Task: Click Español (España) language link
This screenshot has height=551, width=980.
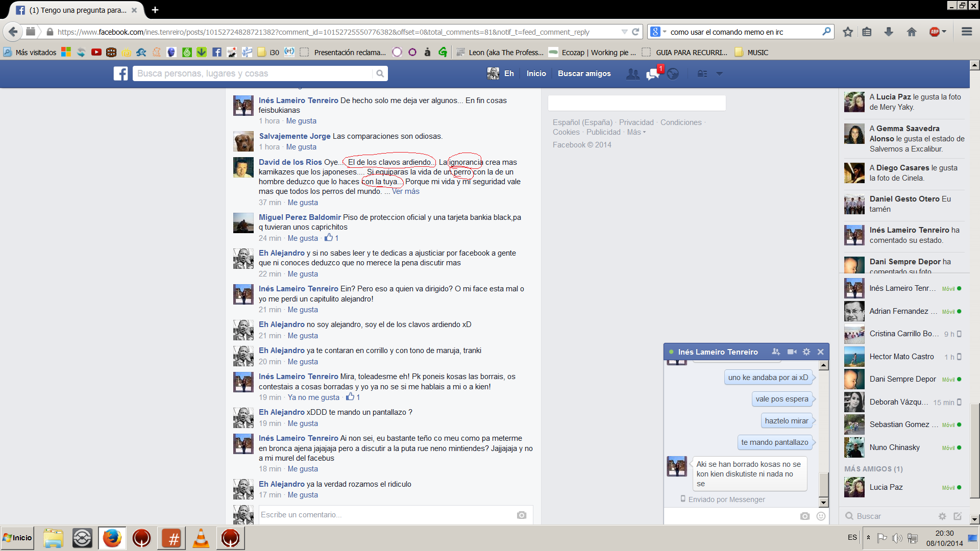Action: click(582, 122)
